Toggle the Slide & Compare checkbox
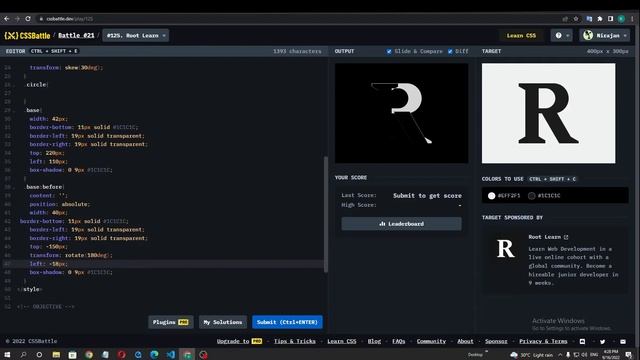 (389, 51)
